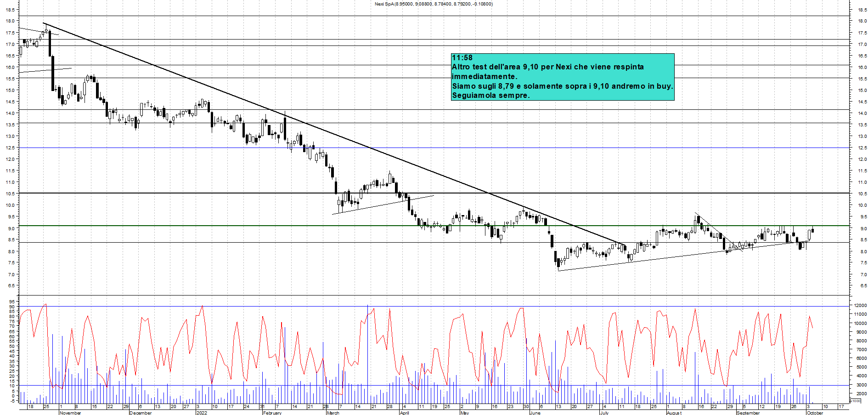Click the "September" month label
The height and width of the screenshot is (415, 868).
coord(748,413)
